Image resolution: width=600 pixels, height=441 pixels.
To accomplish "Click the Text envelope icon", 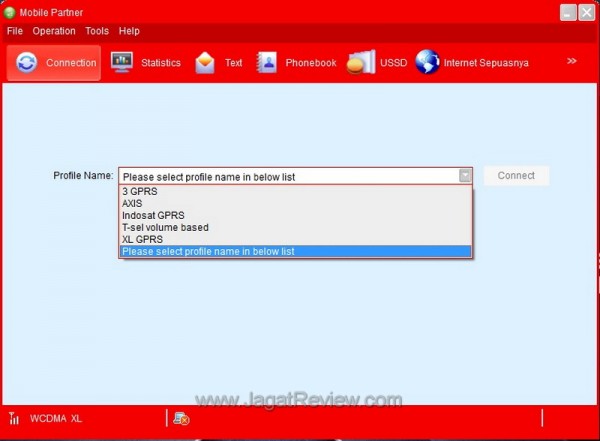I will pos(205,63).
